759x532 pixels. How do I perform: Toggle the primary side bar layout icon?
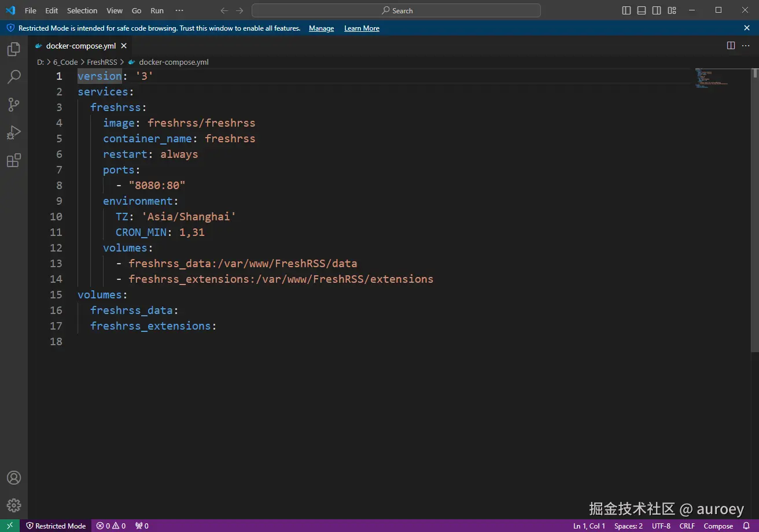point(627,10)
